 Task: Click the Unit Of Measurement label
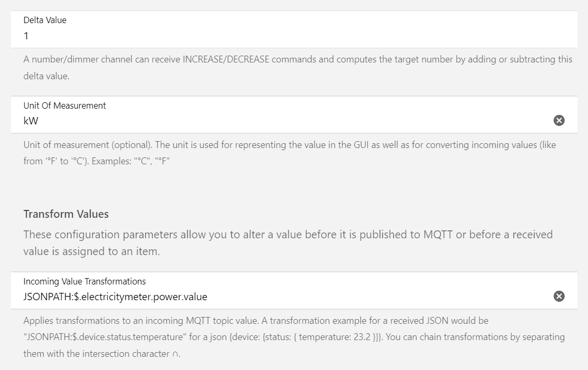pos(65,105)
